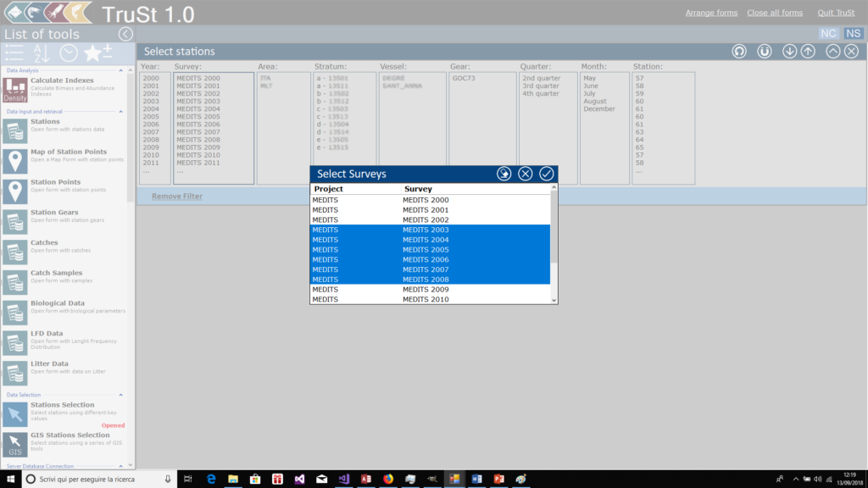Open the GIS Stations Selection tool
Viewport: 868px width, 488px height.
click(15, 445)
